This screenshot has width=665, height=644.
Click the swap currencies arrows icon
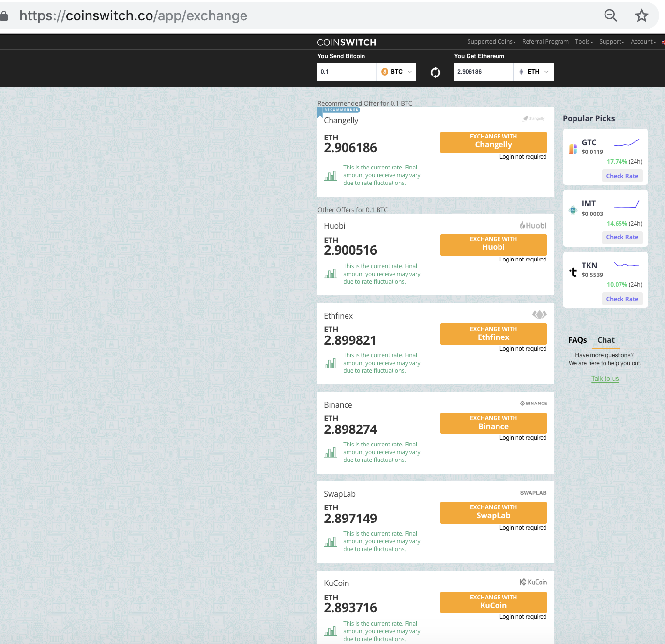click(x=436, y=72)
